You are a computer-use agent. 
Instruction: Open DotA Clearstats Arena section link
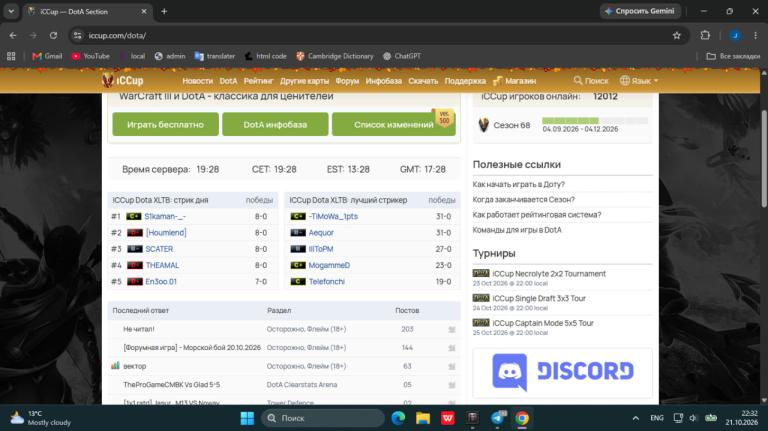point(302,384)
